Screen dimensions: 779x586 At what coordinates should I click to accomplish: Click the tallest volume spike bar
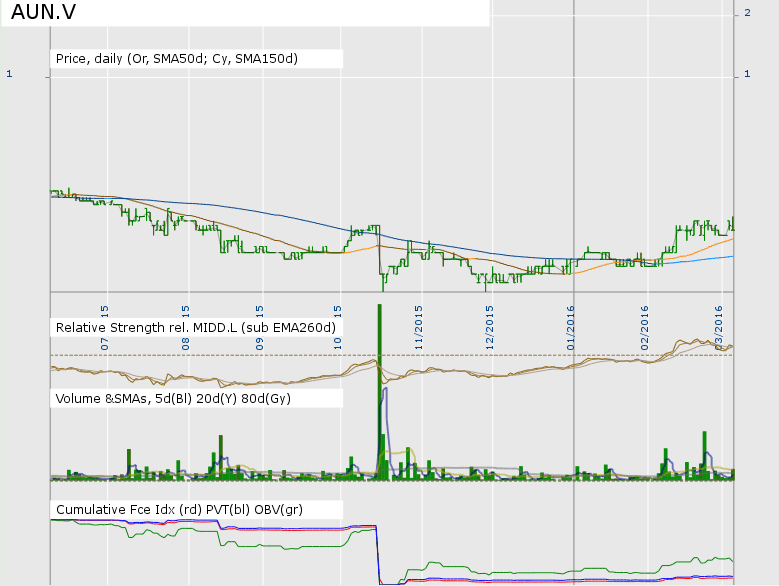pos(380,392)
